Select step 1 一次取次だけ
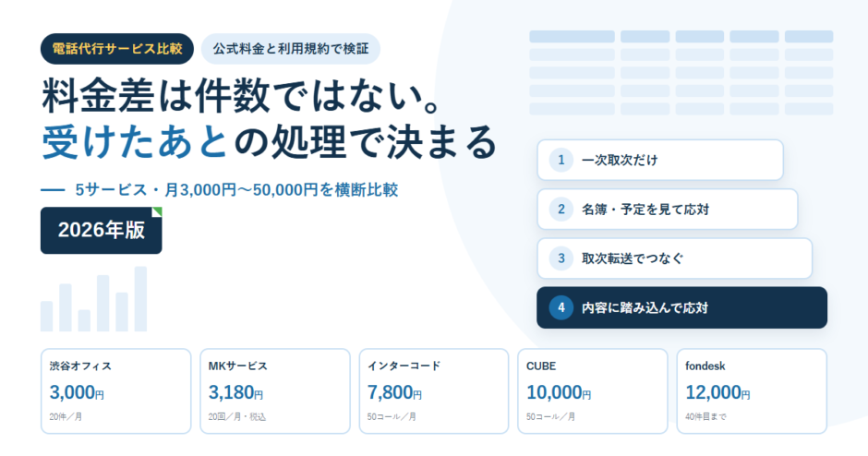Screen dimensions: 868x456 click(660, 160)
